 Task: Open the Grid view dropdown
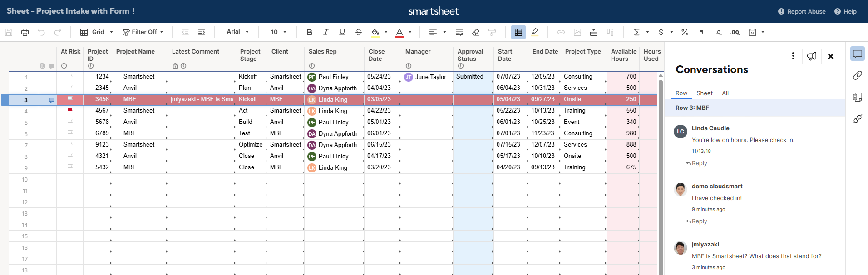[97, 32]
